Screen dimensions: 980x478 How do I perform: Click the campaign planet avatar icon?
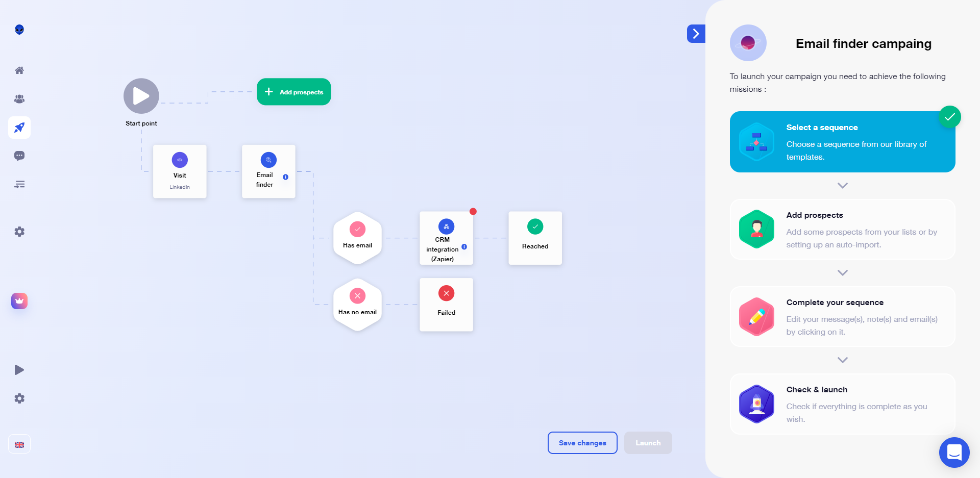click(x=748, y=43)
